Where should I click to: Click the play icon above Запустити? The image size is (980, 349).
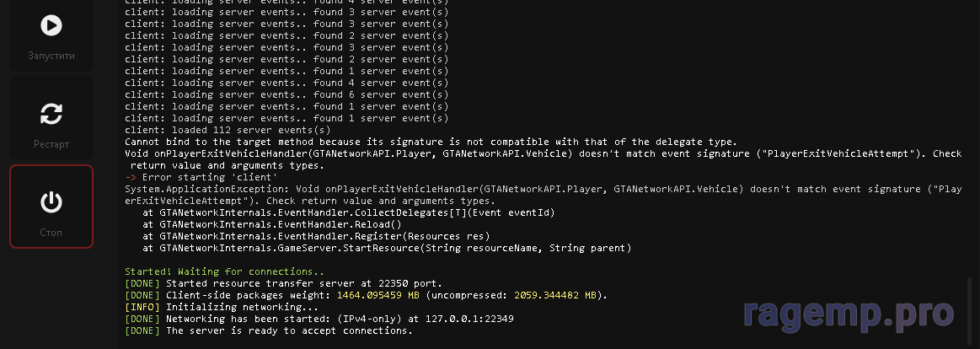51,25
